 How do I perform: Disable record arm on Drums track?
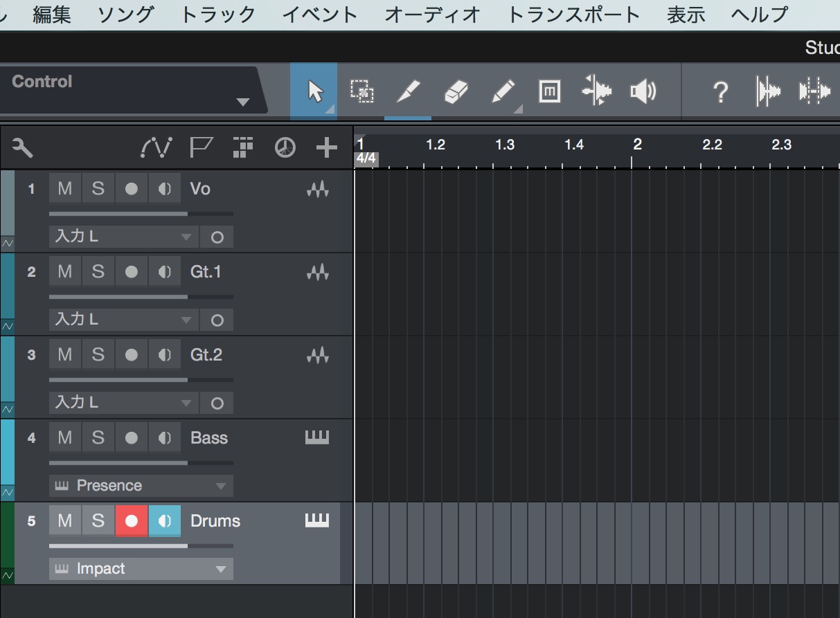click(x=132, y=521)
